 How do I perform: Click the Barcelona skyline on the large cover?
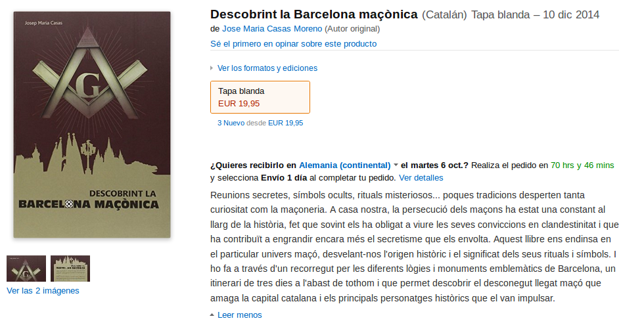(x=92, y=158)
